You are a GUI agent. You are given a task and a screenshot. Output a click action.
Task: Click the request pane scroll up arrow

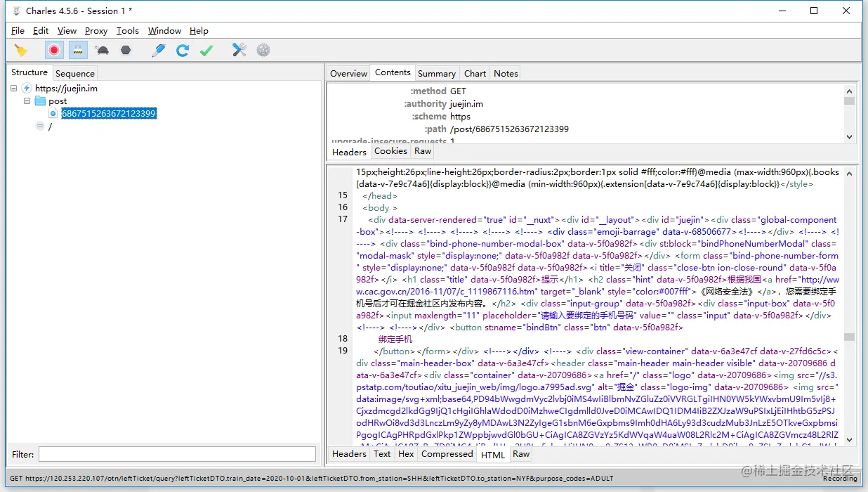tap(850, 90)
